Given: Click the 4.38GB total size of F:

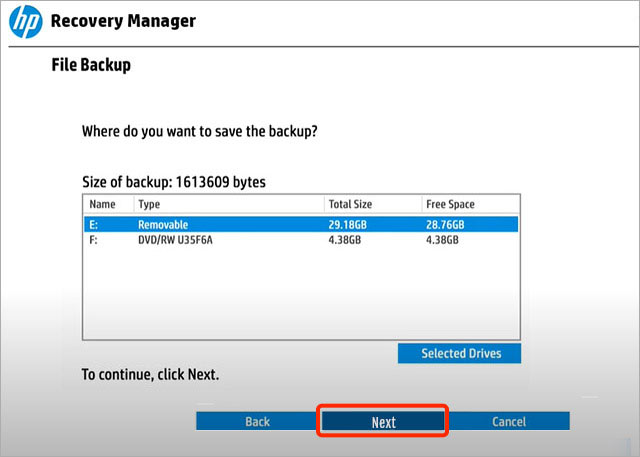Looking at the screenshot, I should click(x=344, y=240).
